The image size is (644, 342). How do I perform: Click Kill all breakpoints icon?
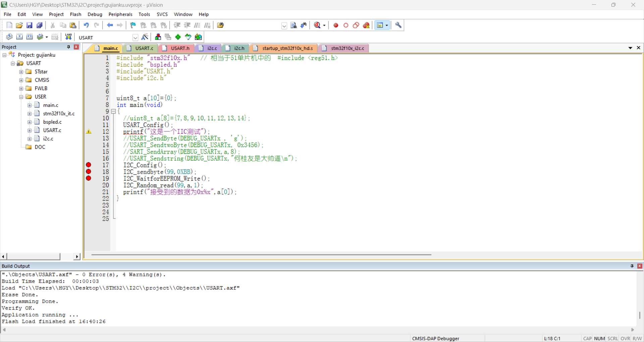pos(366,25)
